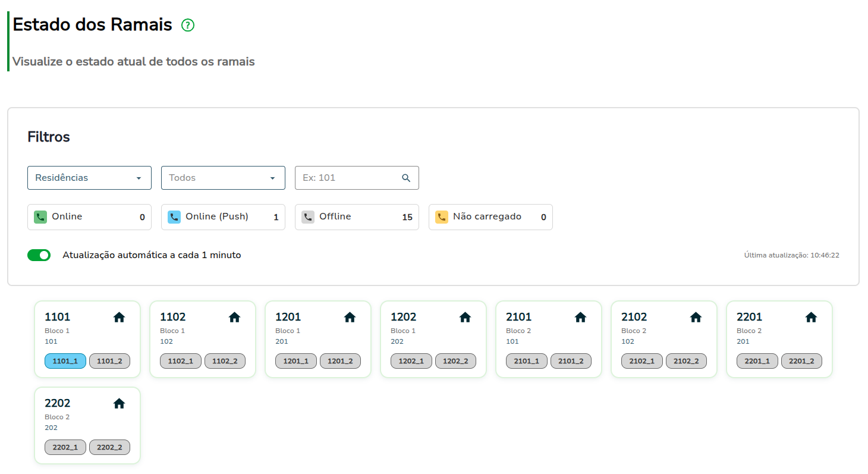Click the house icon on card 2102
This screenshot has height=474, width=868.
(x=696, y=318)
